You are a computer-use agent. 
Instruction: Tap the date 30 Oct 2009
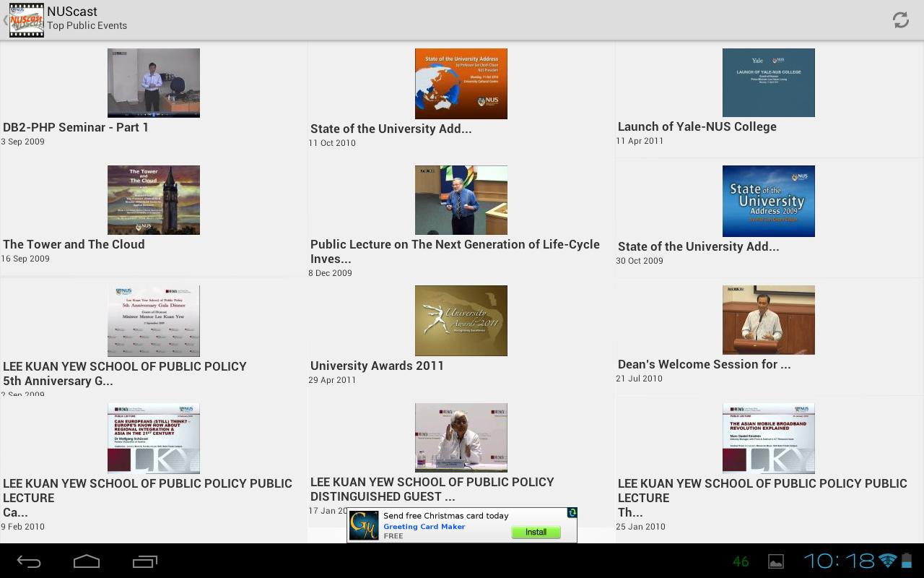640,261
